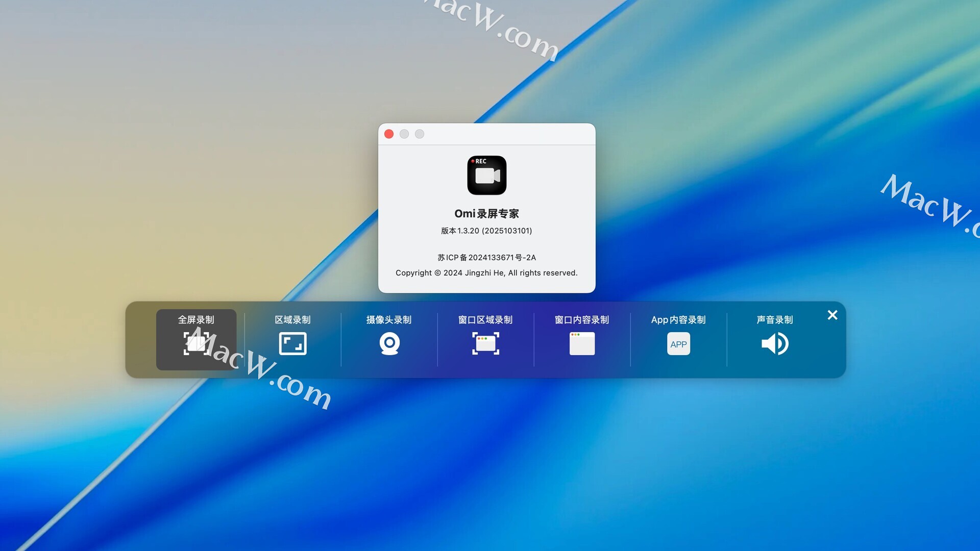
Task: Select the window region recording icon
Action: 485,343
